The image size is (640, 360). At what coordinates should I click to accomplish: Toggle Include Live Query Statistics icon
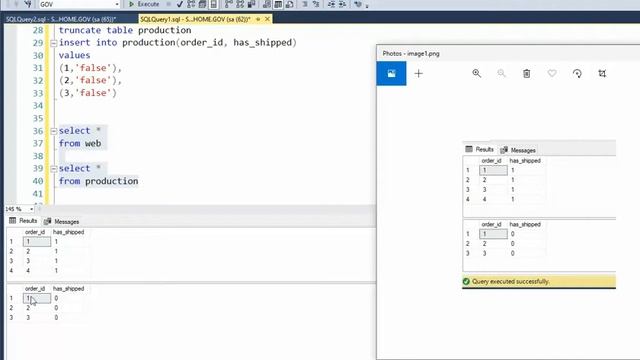[x=240, y=4]
